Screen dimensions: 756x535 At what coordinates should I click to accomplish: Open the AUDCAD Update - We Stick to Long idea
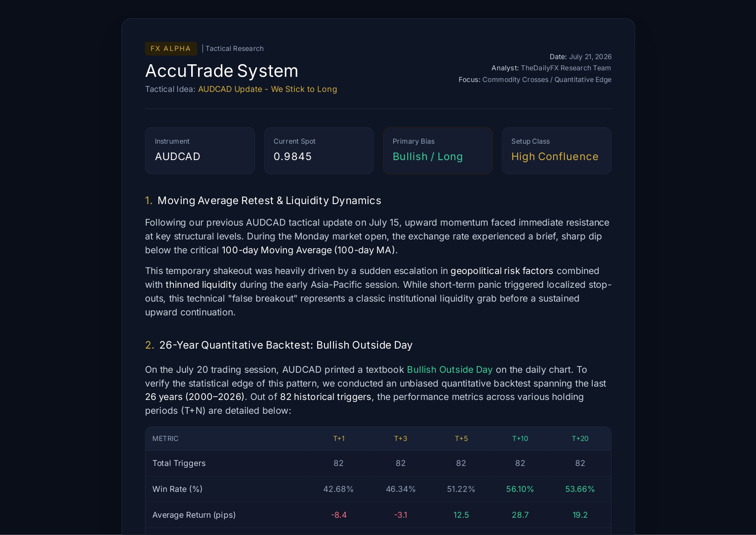pyautogui.click(x=268, y=89)
